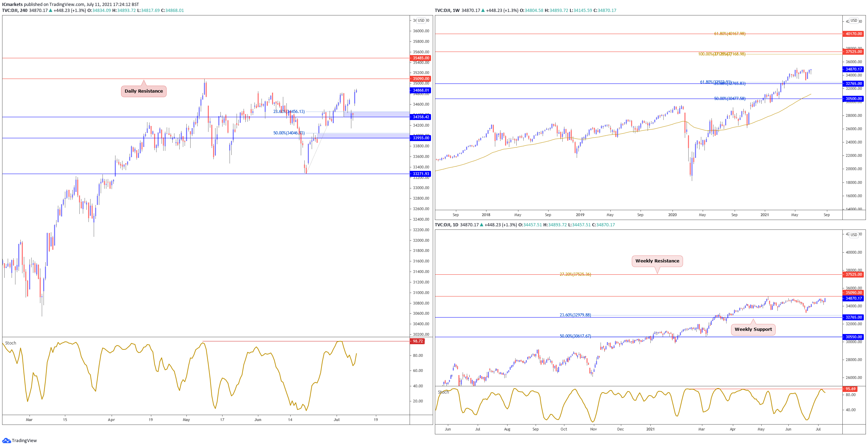Open USD currency selector on 240 chart

coord(421,21)
